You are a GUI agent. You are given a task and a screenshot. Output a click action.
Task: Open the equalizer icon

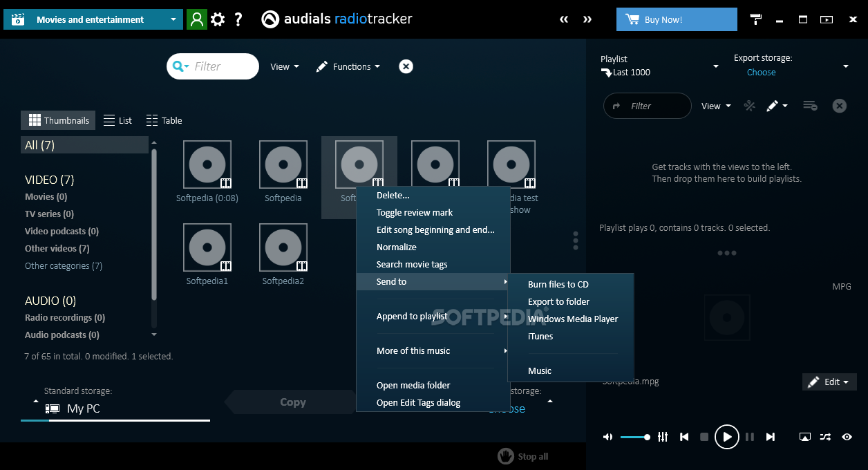(663, 437)
